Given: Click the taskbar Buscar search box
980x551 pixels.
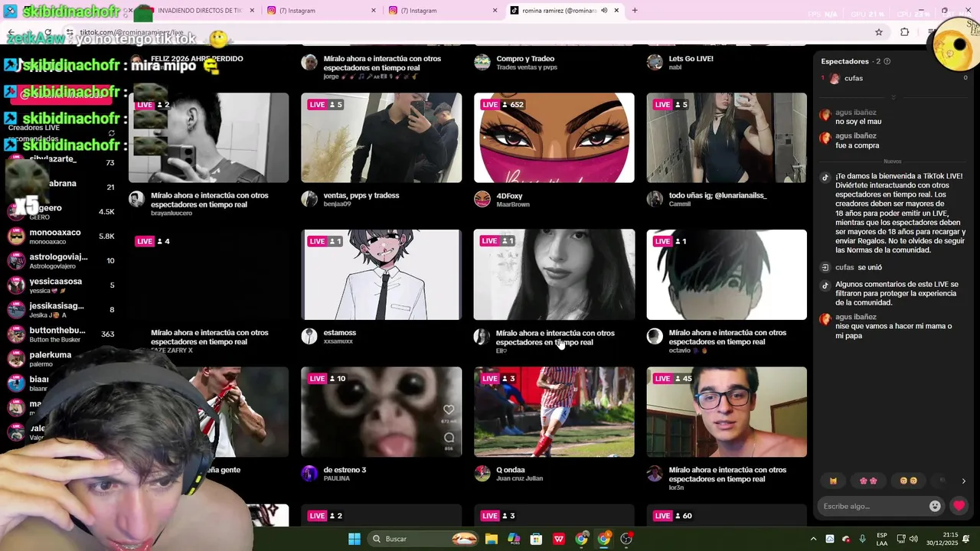Looking at the screenshot, I should (x=422, y=539).
